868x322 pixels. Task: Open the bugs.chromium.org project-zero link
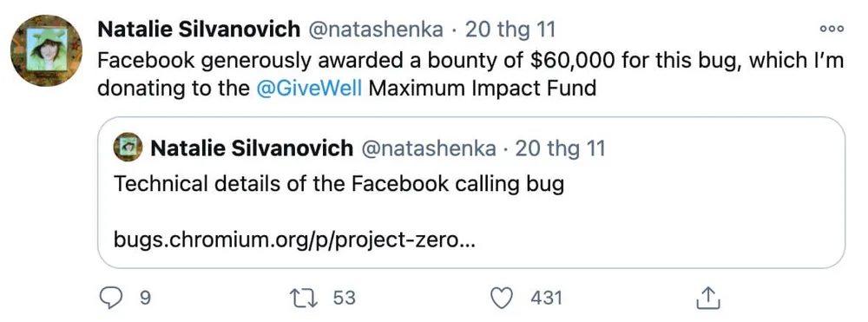pyautogui.click(x=293, y=240)
